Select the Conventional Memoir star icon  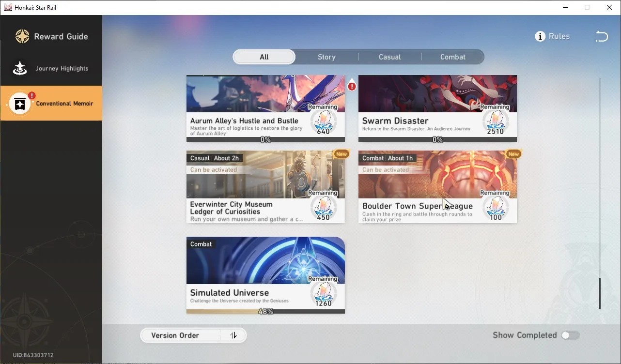[x=20, y=103]
